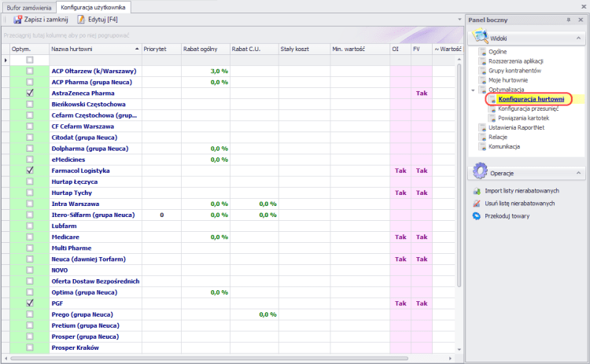Click the Usuń listę nierabatowanych icon

click(477, 203)
